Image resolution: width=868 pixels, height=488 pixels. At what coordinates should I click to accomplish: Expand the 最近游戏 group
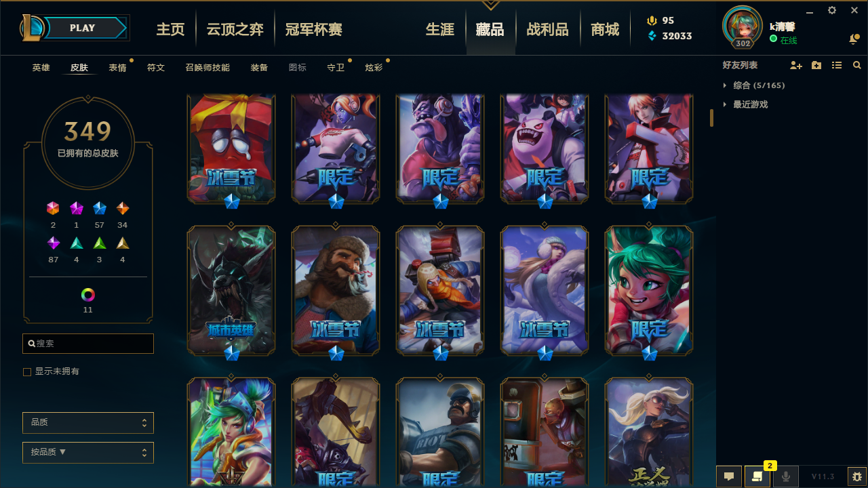click(745, 104)
